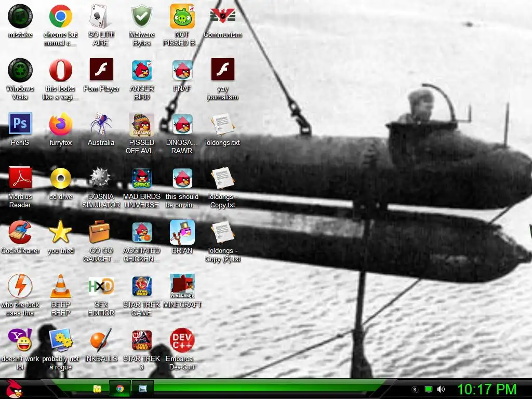The width and height of the screenshot is (532, 399).
Task: Open the 'loldongs - Copy.txt' file
Action: [222, 179]
